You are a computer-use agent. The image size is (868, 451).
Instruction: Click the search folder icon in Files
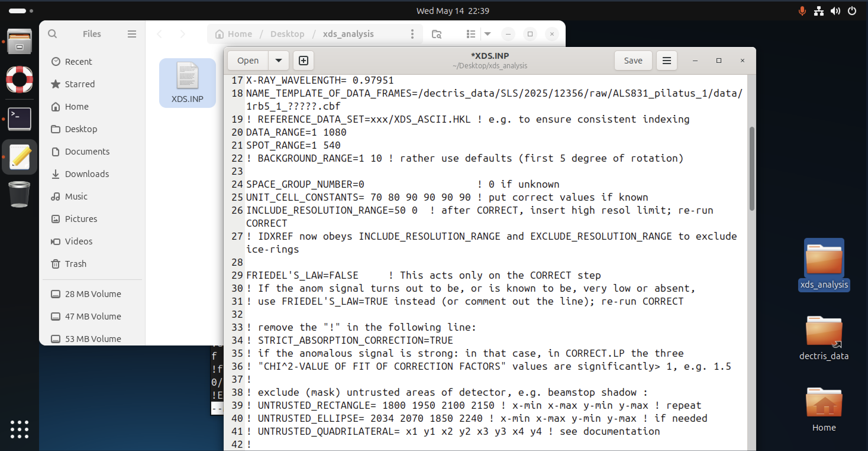(436, 34)
